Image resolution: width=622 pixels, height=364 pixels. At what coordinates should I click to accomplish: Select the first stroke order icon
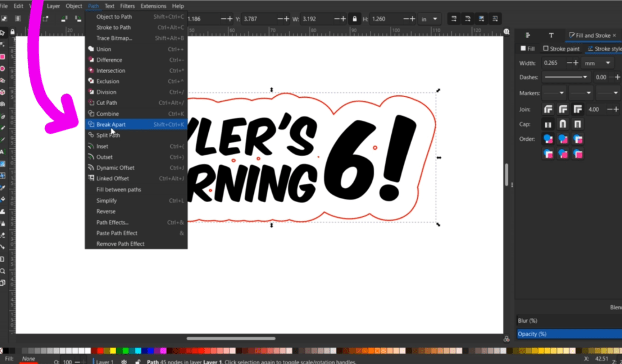(549, 139)
